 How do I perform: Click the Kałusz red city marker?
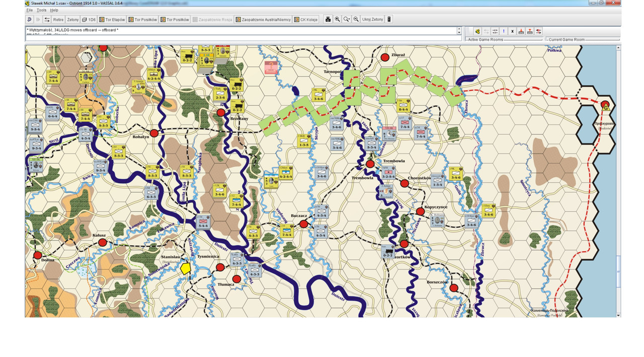pyautogui.click(x=103, y=243)
